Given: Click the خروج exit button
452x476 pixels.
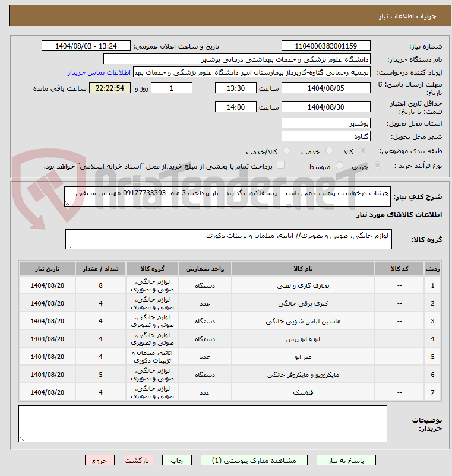Looking at the screenshot, I should [x=100, y=460].
